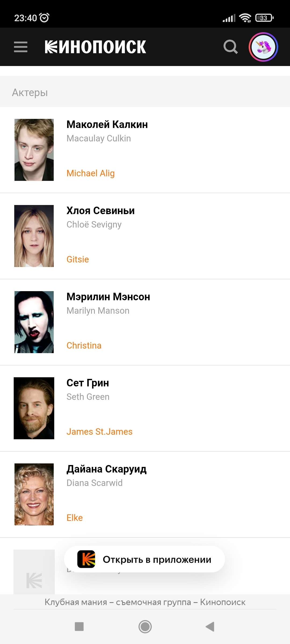Tap Seth Green's photo thumbnail
The width and height of the screenshot is (290, 644).
point(34,408)
